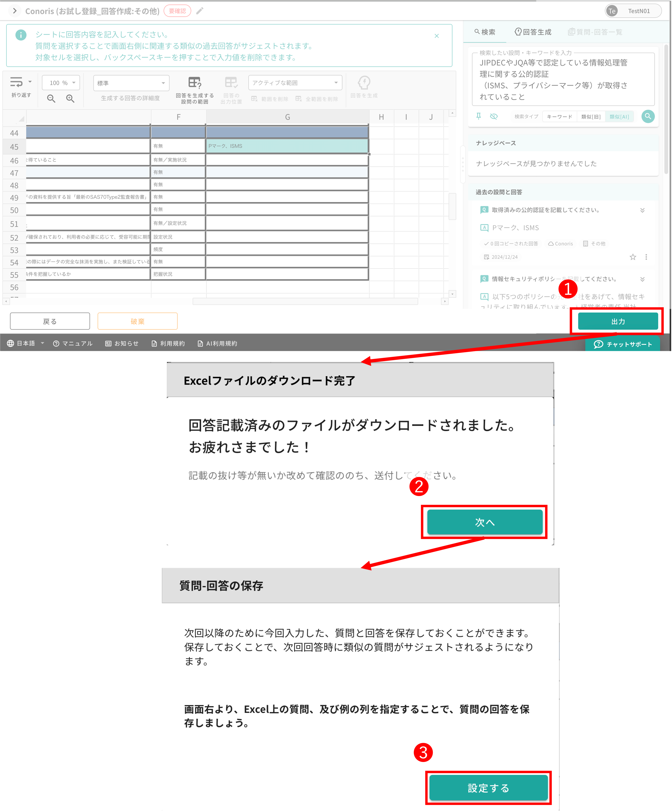The width and height of the screenshot is (672, 811).
Task: Click the 次へ button in the download dialog
Action: (484, 522)
